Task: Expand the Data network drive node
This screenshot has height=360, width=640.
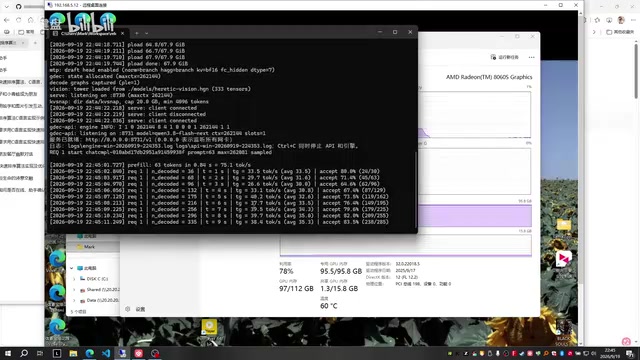Action: [x=74, y=300]
